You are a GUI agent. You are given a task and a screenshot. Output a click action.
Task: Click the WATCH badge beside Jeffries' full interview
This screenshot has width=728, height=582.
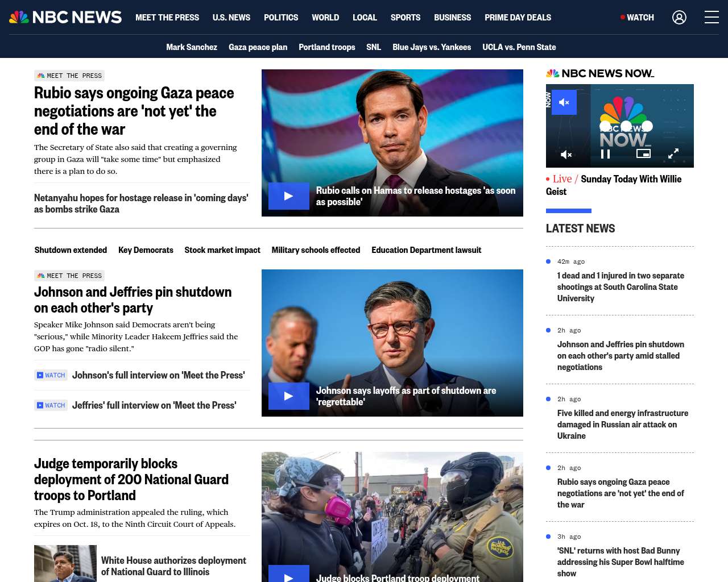coord(51,405)
